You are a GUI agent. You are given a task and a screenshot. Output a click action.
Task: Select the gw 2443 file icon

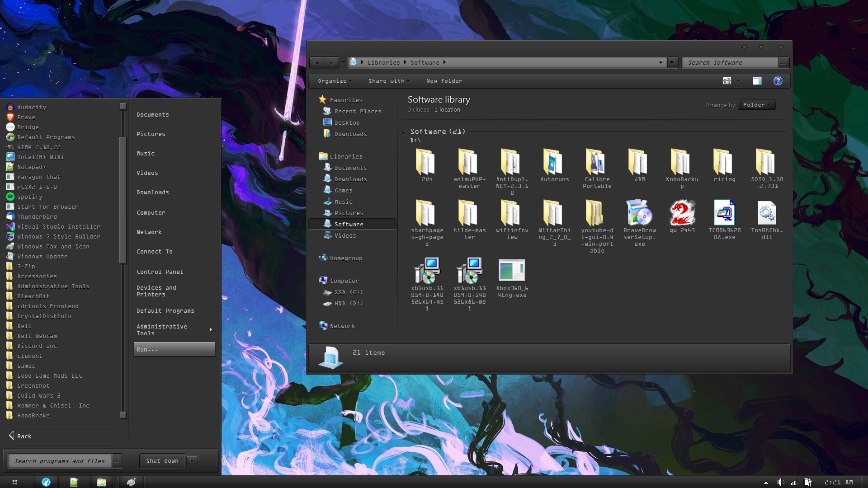point(682,216)
